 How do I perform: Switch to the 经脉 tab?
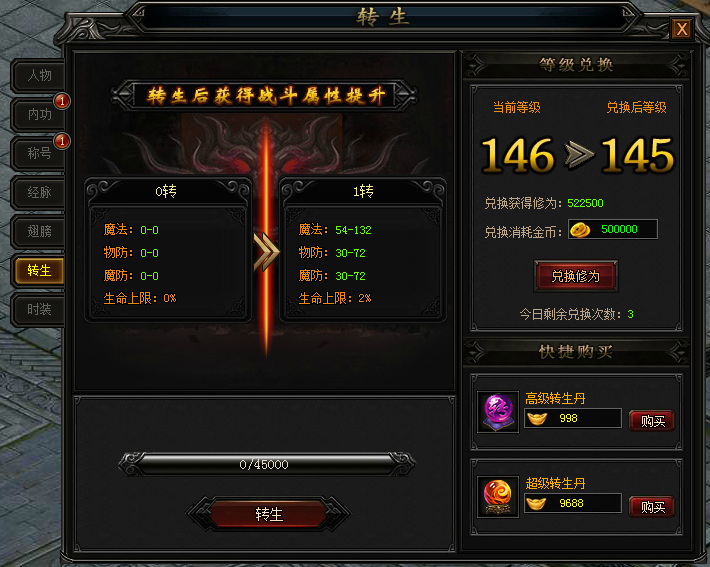click(38, 192)
